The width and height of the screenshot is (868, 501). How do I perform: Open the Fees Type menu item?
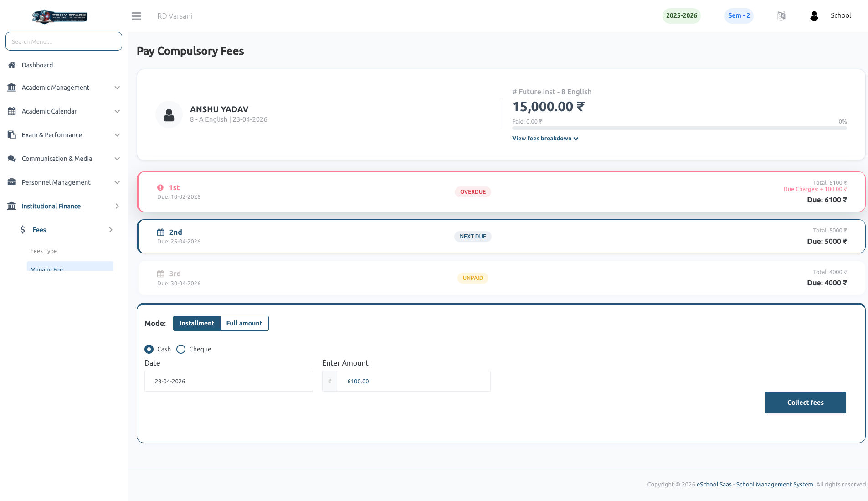tap(44, 251)
